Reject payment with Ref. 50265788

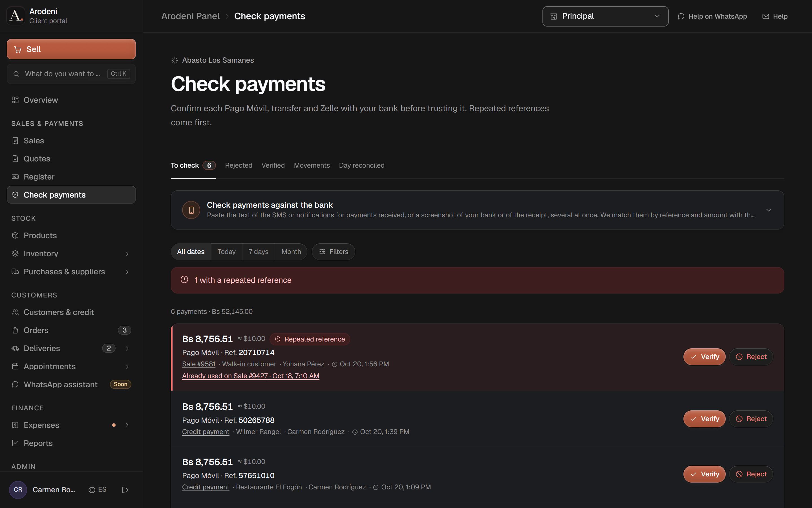[751, 419]
